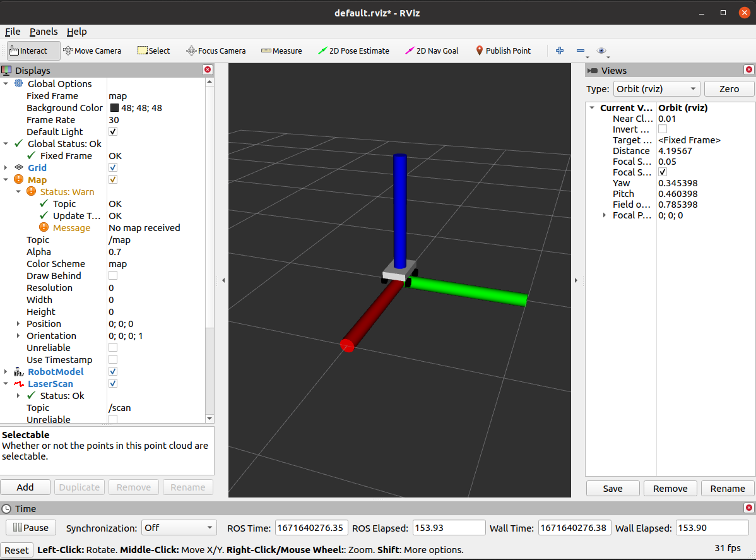Click the Time panel clock icon
The image size is (756, 560).
[7, 508]
